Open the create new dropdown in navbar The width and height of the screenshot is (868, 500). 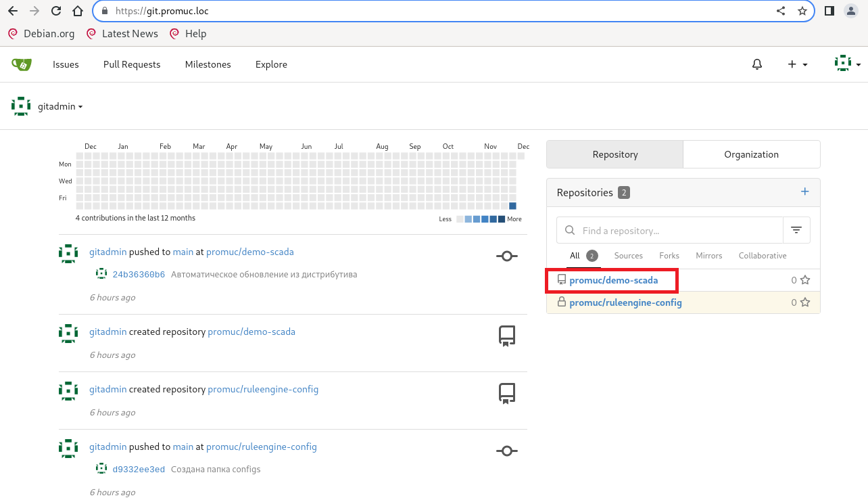point(797,64)
